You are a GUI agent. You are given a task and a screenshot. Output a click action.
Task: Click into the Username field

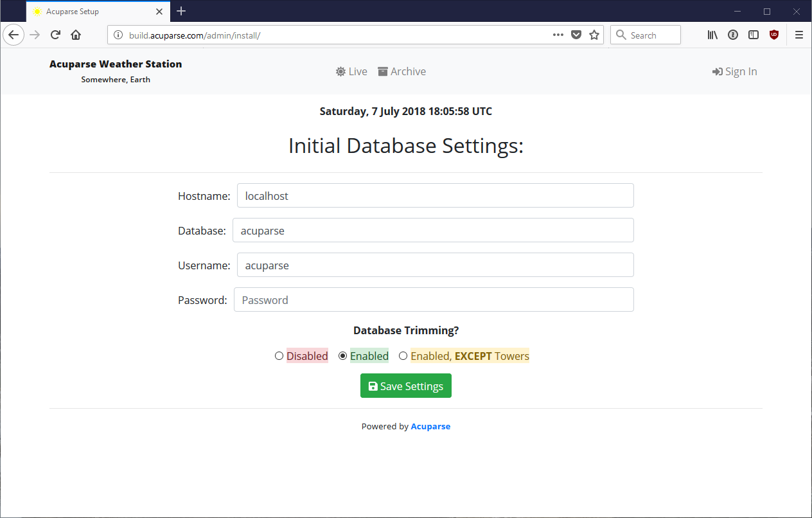436,265
